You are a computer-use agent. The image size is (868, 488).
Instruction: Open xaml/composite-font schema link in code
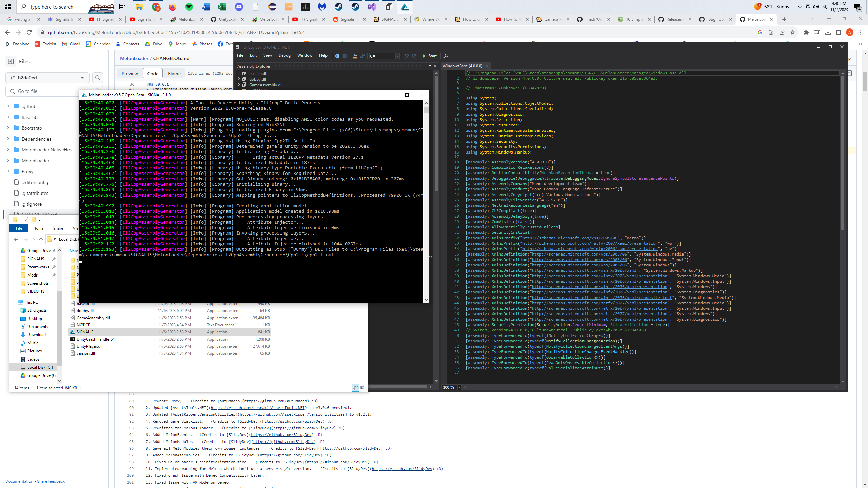click(601, 298)
